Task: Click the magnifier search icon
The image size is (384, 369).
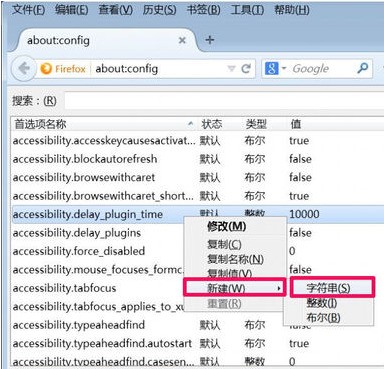Action: click(x=362, y=68)
